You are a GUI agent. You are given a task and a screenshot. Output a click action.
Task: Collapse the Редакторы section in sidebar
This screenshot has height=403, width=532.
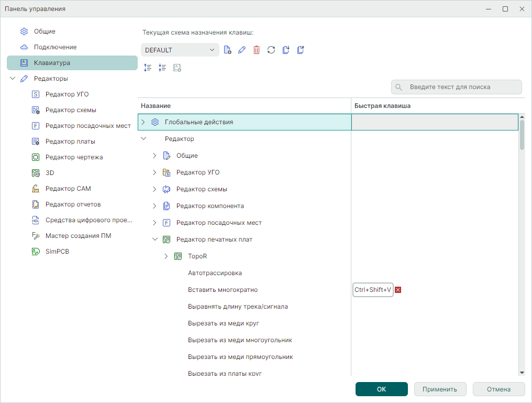[13, 79]
